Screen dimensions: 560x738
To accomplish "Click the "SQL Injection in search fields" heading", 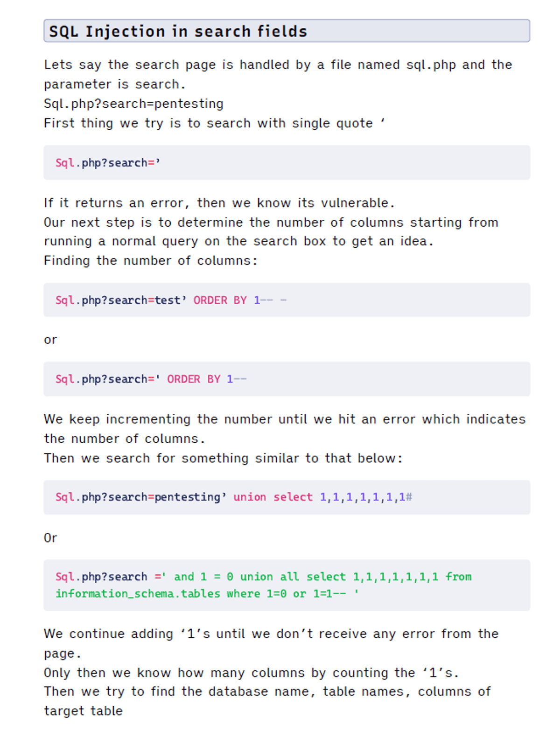I will [x=178, y=31].
